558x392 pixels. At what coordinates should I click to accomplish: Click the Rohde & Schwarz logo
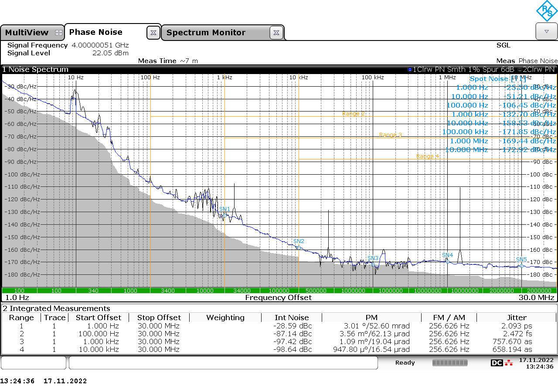point(547,11)
